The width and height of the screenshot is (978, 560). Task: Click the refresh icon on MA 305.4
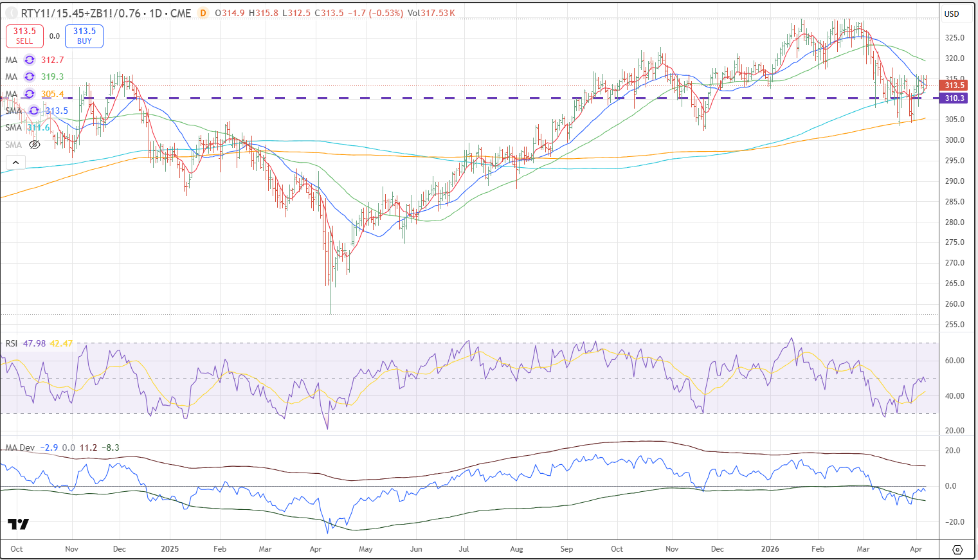coord(30,94)
